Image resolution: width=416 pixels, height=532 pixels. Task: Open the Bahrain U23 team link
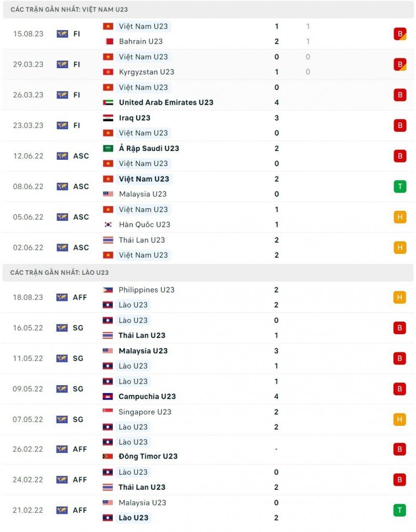pyautogui.click(x=140, y=41)
